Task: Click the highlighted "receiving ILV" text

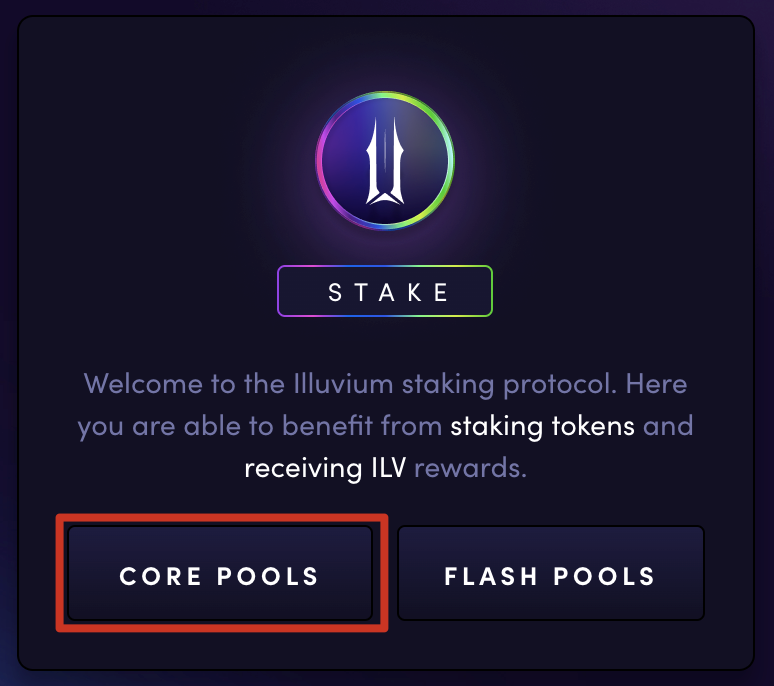Action: (325, 468)
